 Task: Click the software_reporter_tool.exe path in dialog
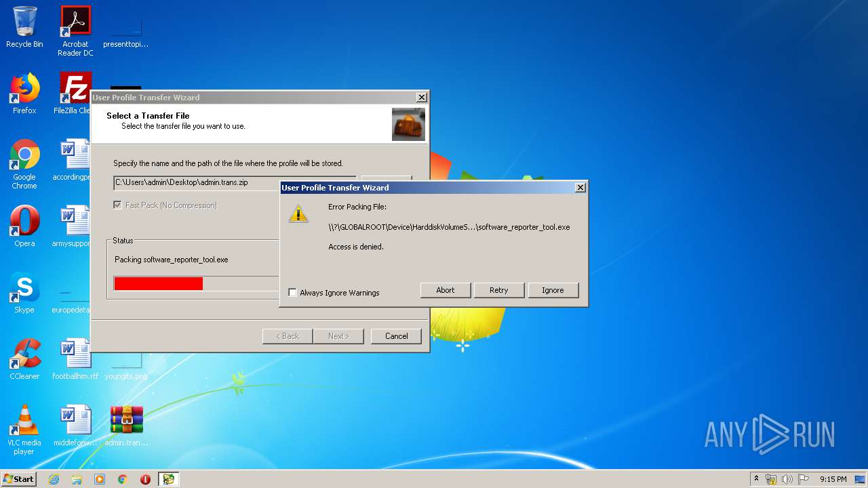tap(449, 227)
